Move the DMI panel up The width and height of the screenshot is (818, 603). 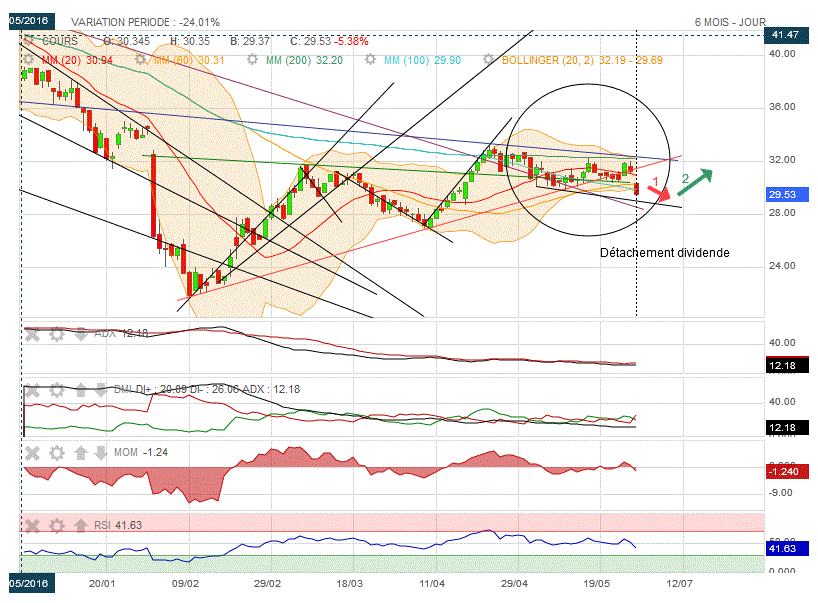(81, 390)
